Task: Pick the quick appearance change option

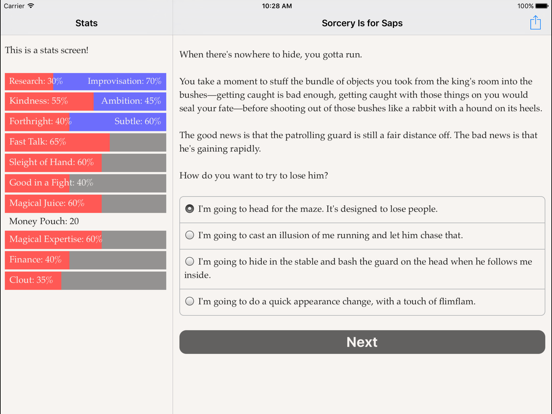Action: point(362,302)
